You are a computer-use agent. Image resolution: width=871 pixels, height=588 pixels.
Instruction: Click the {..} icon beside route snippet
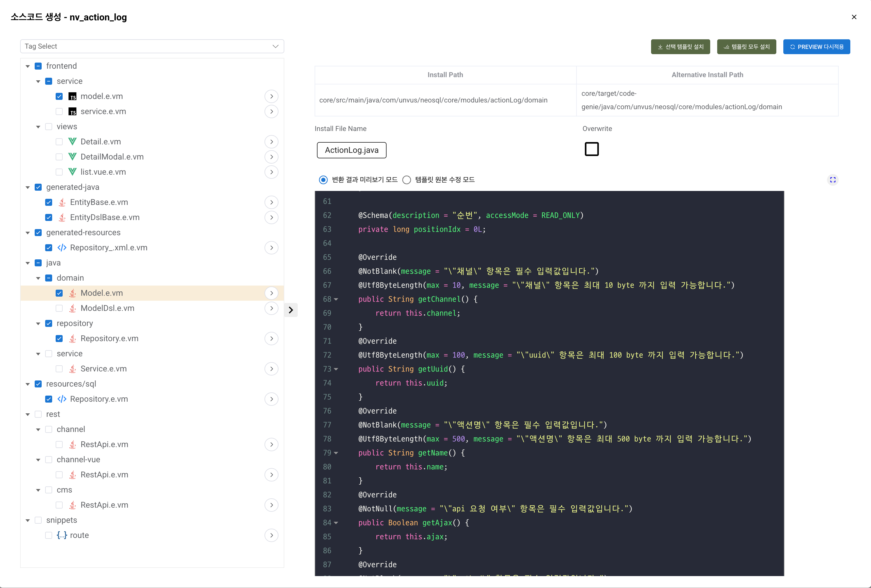pyautogui.click(x=62, y=535)
